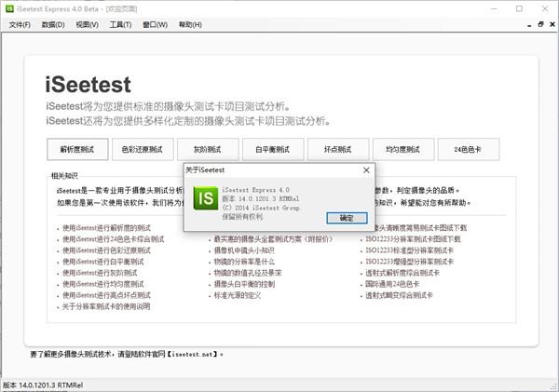This screenshot has width=559, height=392.
Task: Open the 24色色卡 test button
Action: pyautogui.click(x=469, y=149)
